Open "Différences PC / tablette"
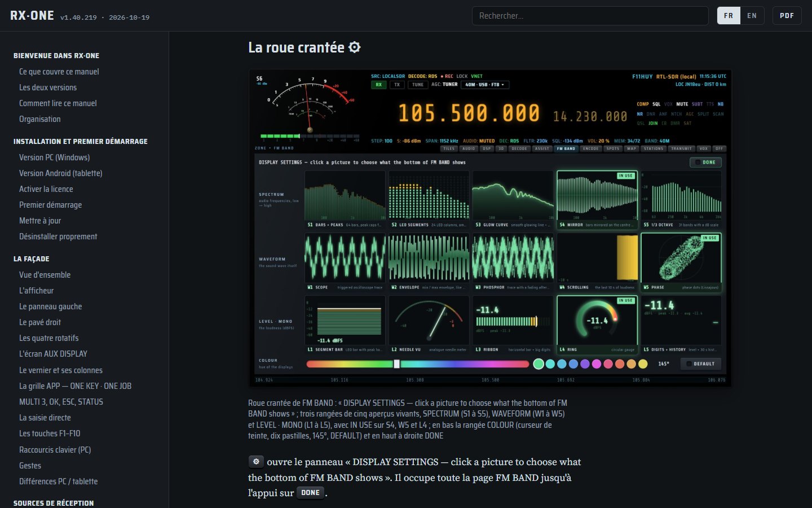This screenshot has height=508, width=812. [59, 481]
